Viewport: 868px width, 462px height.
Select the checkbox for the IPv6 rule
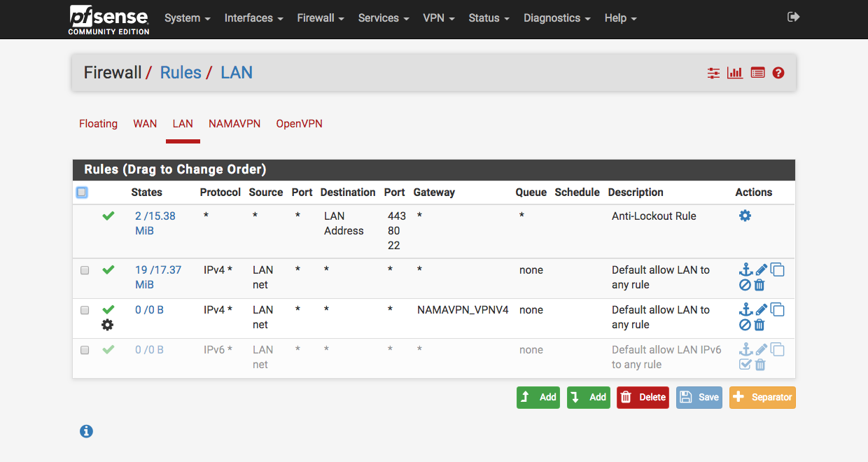[x=85, y=350]
